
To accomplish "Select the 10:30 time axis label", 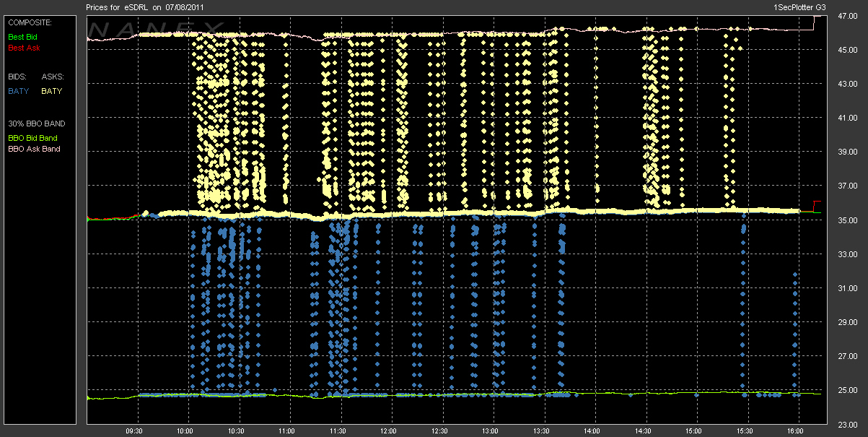I will (x=236, y=431).
